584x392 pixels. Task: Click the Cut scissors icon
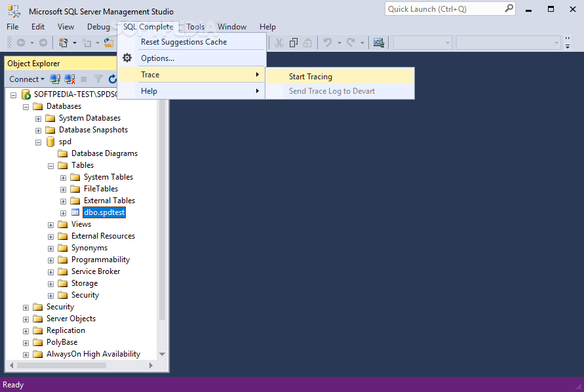[x=279, y=43]
